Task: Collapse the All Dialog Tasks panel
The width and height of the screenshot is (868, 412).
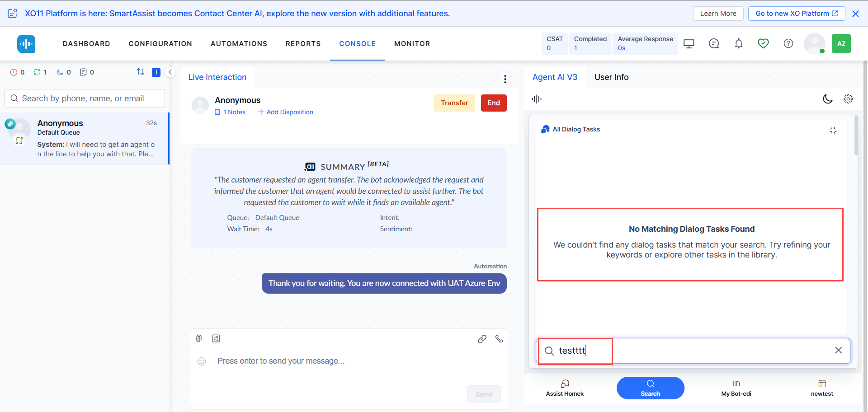Action: pyautogui.click(x=833, y=130)
